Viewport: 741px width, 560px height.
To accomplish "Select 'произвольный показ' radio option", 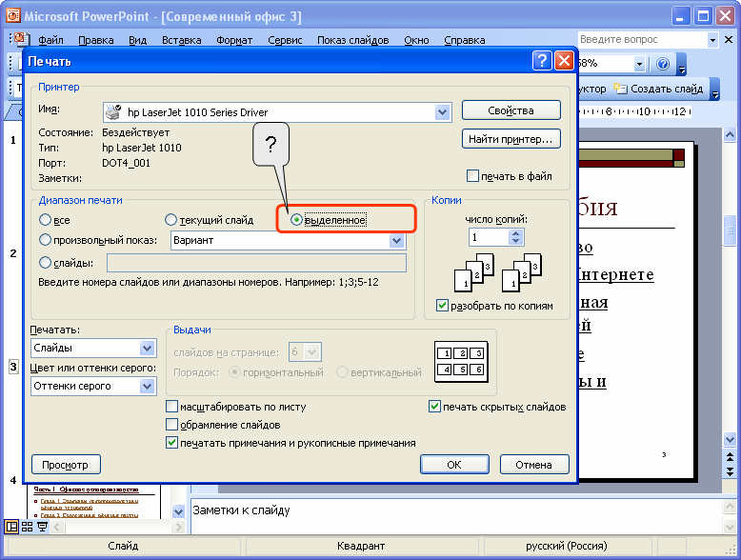I will coord(45,240).
